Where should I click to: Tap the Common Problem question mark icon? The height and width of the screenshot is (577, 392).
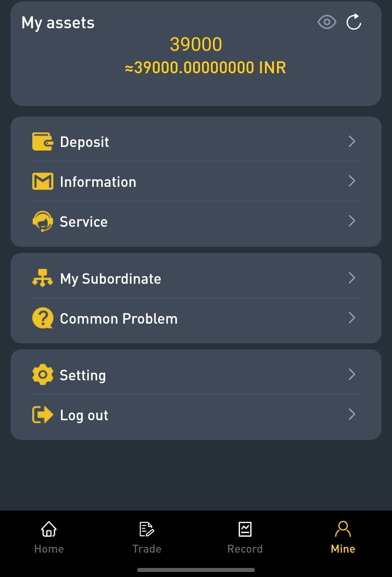[42, 318]
